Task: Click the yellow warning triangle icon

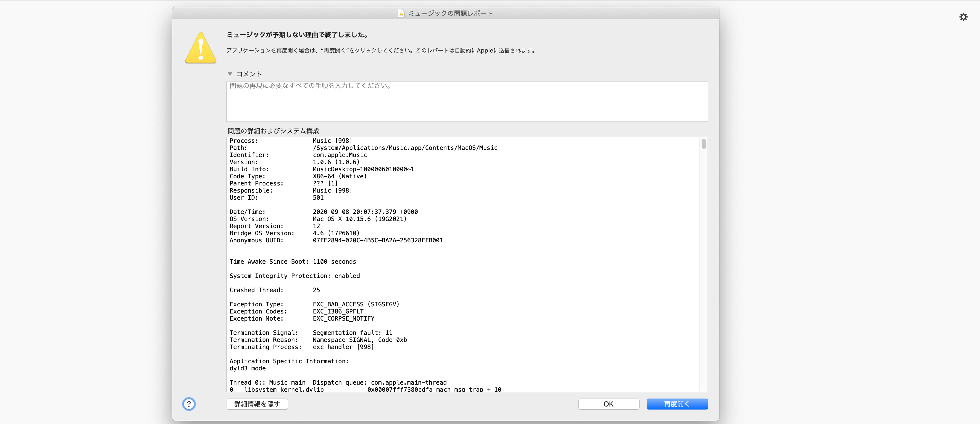Action: tap(200, 48)
